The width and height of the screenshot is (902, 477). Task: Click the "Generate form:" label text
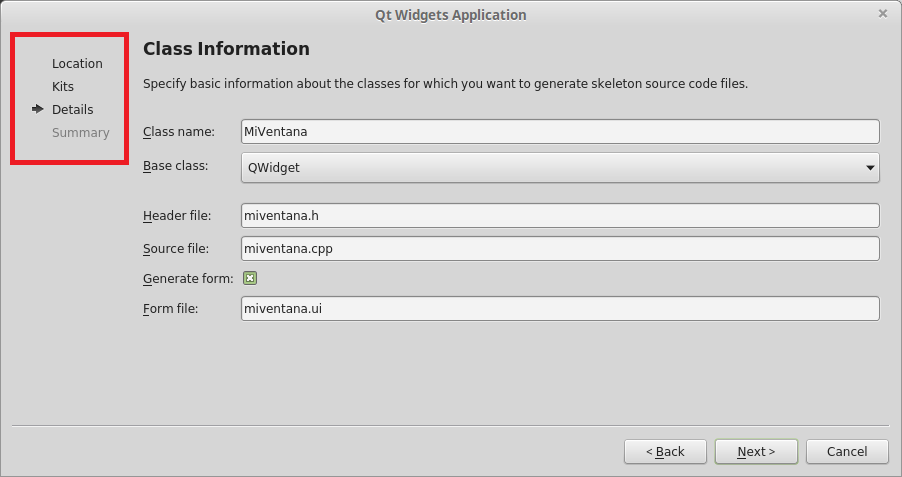point(188,279)
